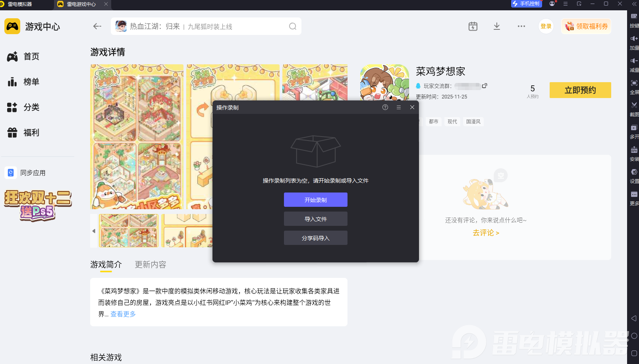Open multi-instance (多开) manager icon
The height and width of the screenshot is (364, 639).
coord(634,127)
